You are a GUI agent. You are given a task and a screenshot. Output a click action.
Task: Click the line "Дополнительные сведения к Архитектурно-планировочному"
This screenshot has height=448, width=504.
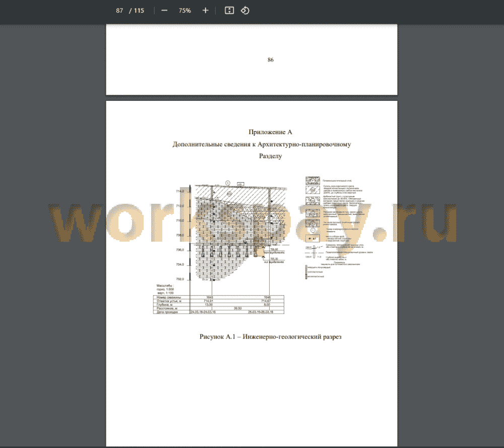pos(262,144)
